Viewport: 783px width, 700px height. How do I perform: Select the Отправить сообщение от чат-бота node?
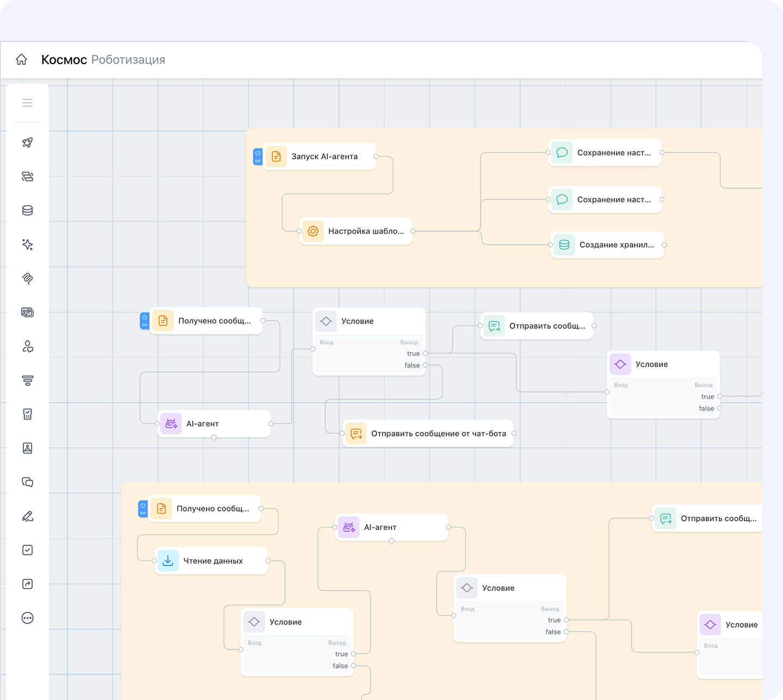(428, 434)
